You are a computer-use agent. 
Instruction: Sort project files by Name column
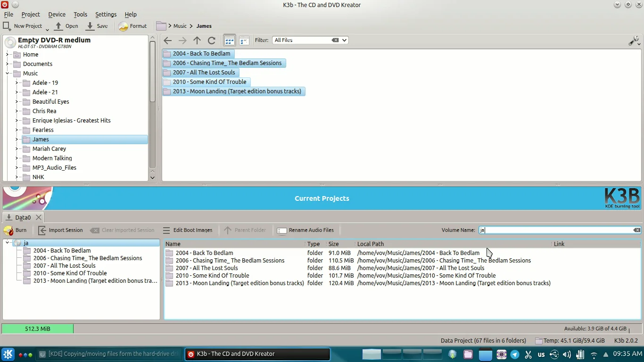pyautogui.click(x=235, y=244)
